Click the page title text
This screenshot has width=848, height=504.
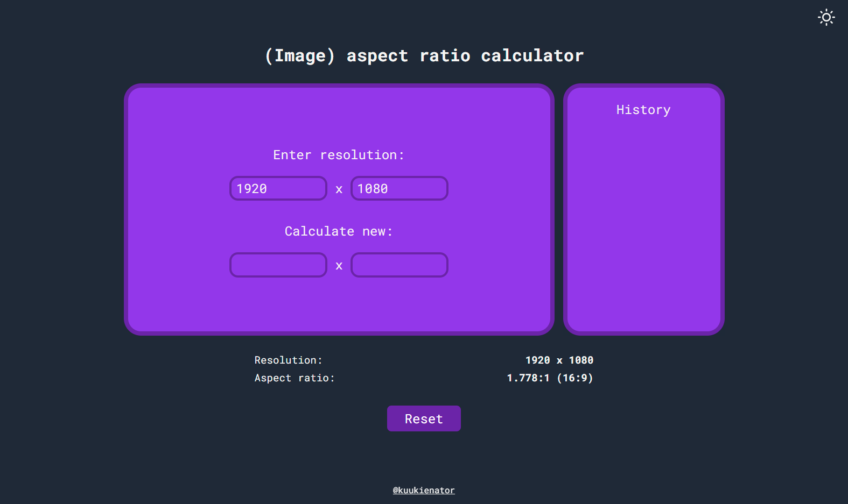coord(424,55)
